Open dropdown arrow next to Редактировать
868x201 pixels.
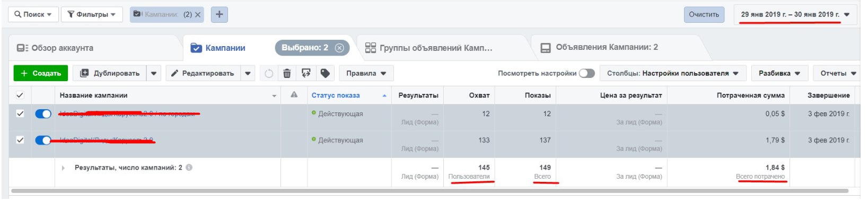coord(248,73)
